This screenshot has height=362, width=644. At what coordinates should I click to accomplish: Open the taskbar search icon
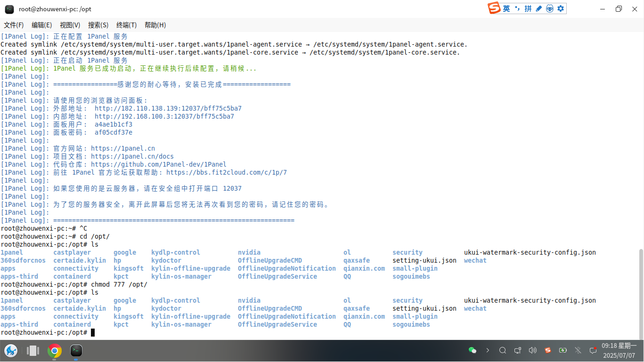503,350
